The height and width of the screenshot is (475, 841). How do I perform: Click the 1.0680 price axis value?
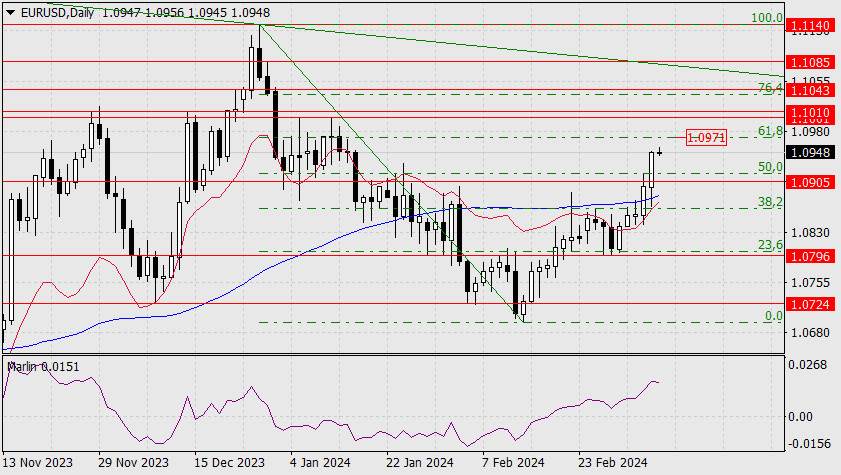pos(810,333)
